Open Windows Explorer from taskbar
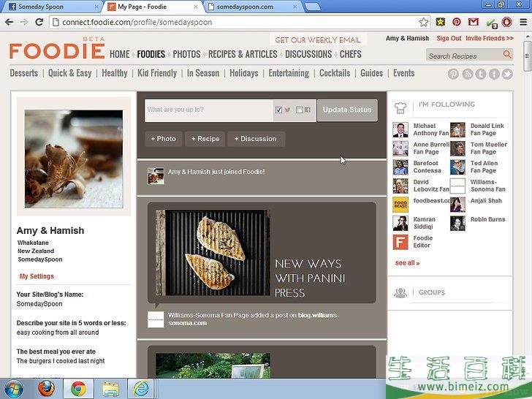 [110, 389]
